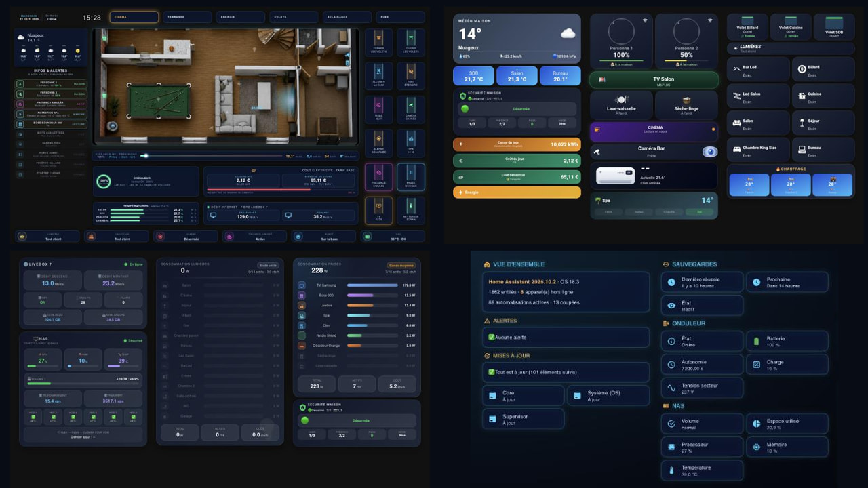The height and width of the screenshot is (488, 868).
Task: Click the Bose 900 device icon
Action: pyautogui.click(x=301, y=296)
